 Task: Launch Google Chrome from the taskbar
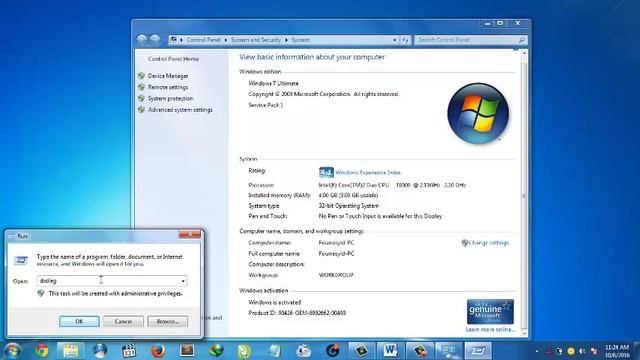pos(42,351)
